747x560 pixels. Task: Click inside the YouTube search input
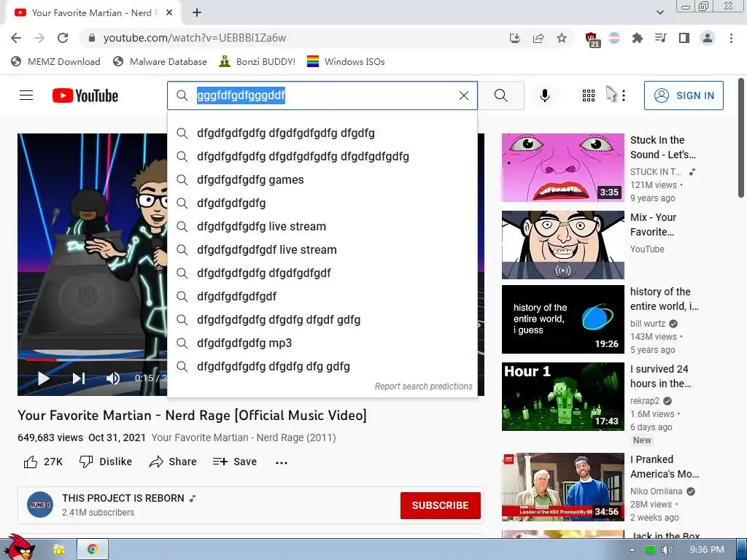click(324, 96)
